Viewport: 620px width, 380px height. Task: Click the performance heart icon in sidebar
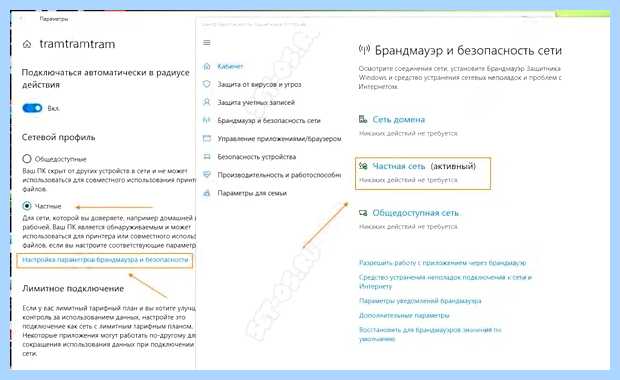207,174
